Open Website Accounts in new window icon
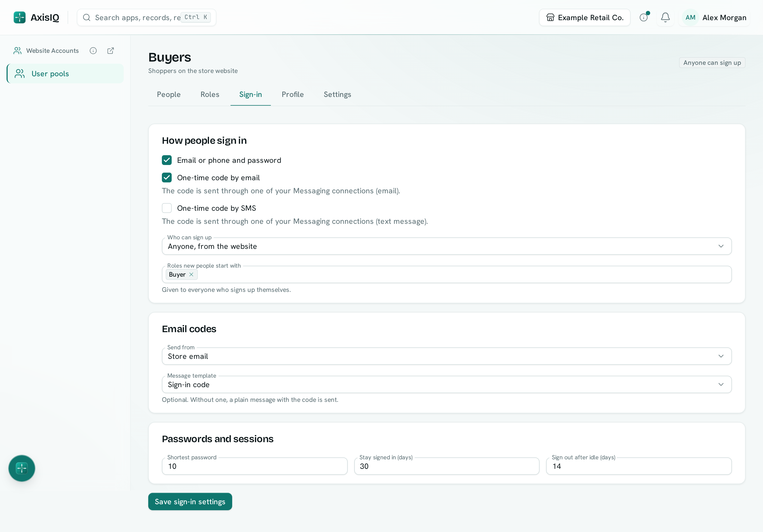The height and width of the screenshot is (532, 763). pyautogui.click(x=111, y=50)
